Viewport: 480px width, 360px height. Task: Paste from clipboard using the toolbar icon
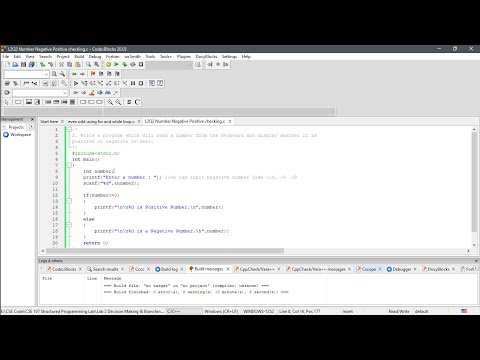[x=78, y=64]
